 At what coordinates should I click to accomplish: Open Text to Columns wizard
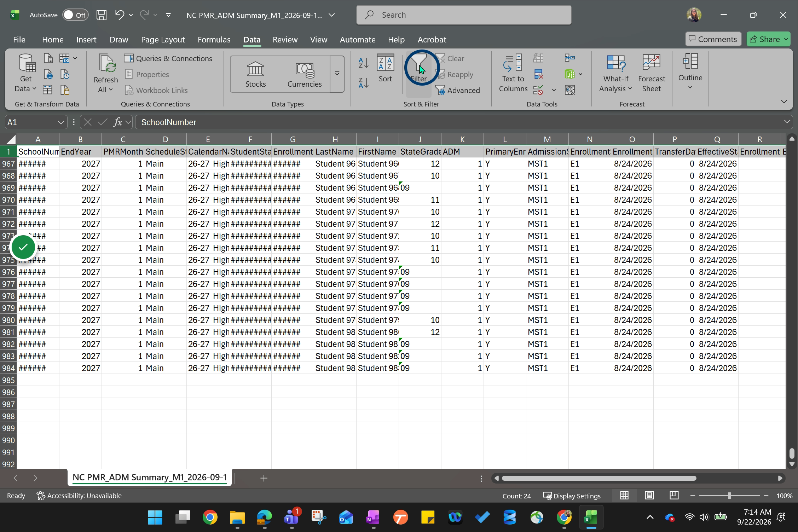[x=513, y=73]
